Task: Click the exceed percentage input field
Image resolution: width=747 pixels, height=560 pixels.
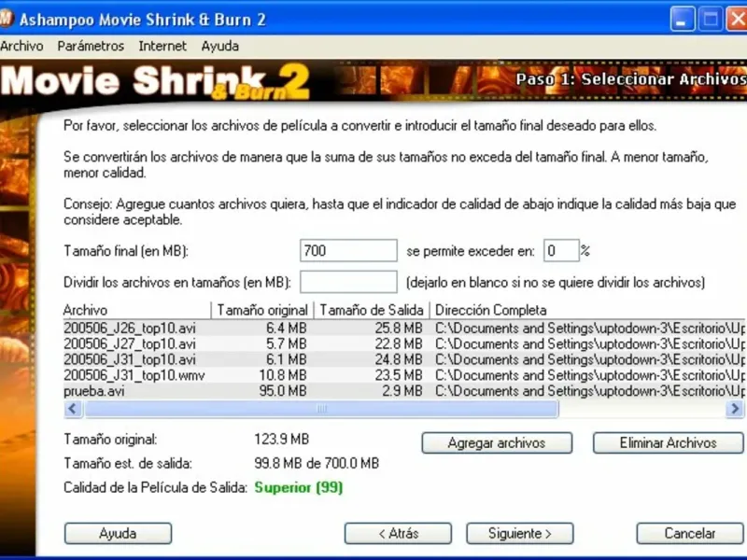Action: click(561, 250)
